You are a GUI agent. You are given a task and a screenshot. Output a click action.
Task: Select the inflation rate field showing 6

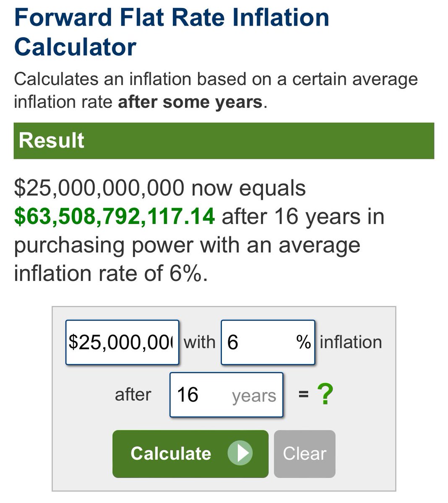pyautogui.click(x=268, y=342)
